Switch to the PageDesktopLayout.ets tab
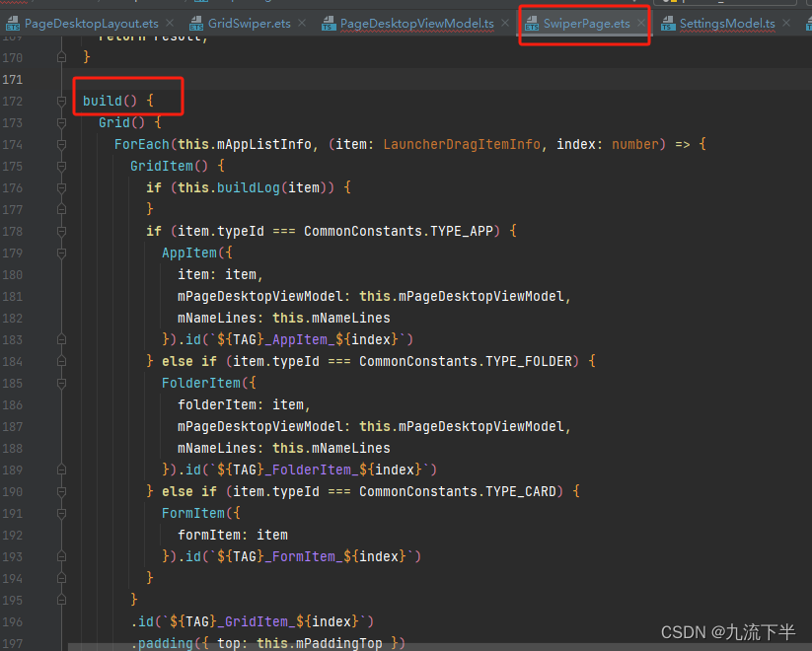This screenshot has height=651, width=812. pyautogui.click(x=91, y=24)
